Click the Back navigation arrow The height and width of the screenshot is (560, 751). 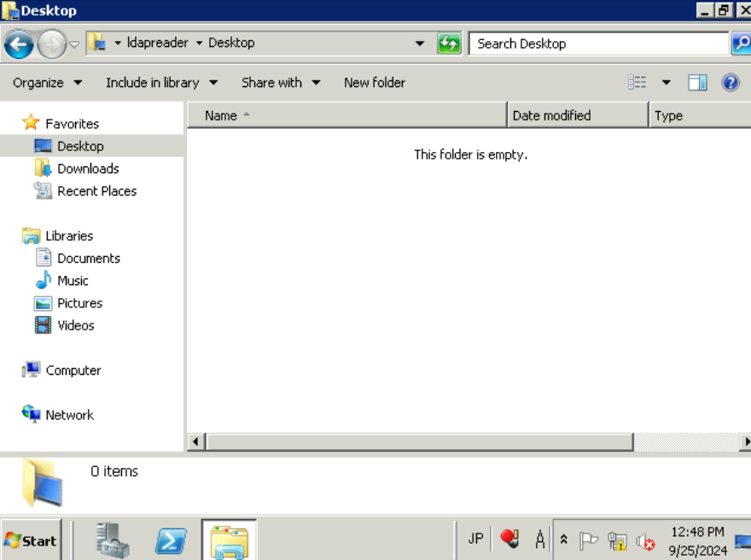pos(19,44)
